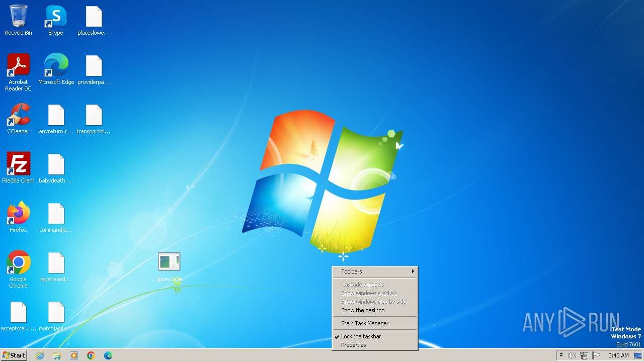Open the volume control tray icon
The width and height of the screenshot is (644, 362).
pyautogui.click(x=572, y=355)
